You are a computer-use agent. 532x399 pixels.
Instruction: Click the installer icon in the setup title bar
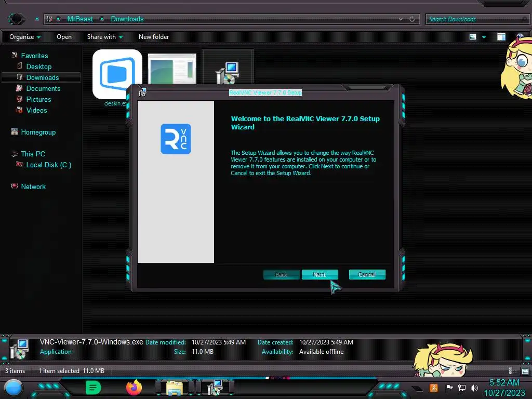pos(143,92)
